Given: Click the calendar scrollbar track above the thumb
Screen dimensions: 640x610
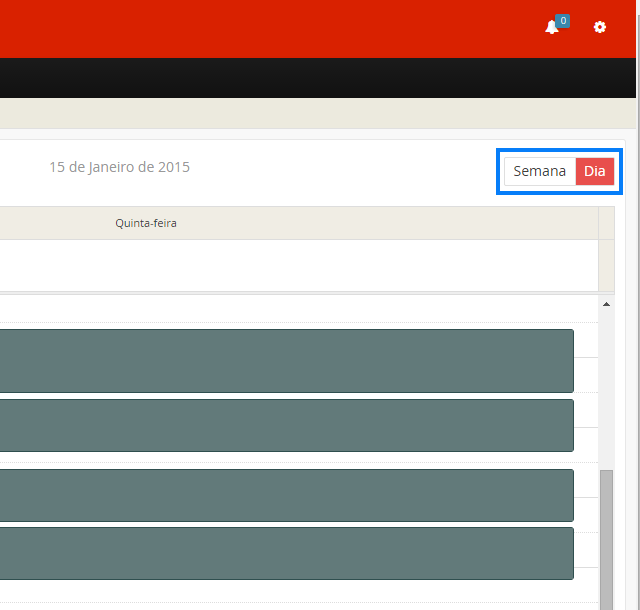Looking at the screenshot, I should coord(606,390).
